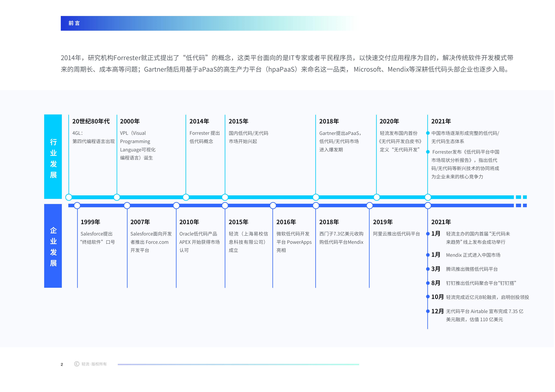
Task: Select the 2000年 timeline circle marker
Action: click(x=117, y=198)
